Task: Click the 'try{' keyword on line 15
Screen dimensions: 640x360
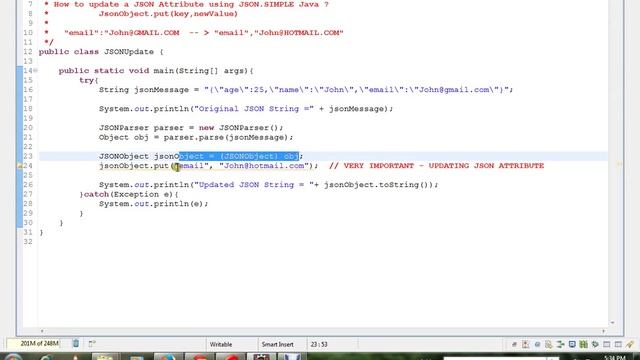Action: coord(89,80)
